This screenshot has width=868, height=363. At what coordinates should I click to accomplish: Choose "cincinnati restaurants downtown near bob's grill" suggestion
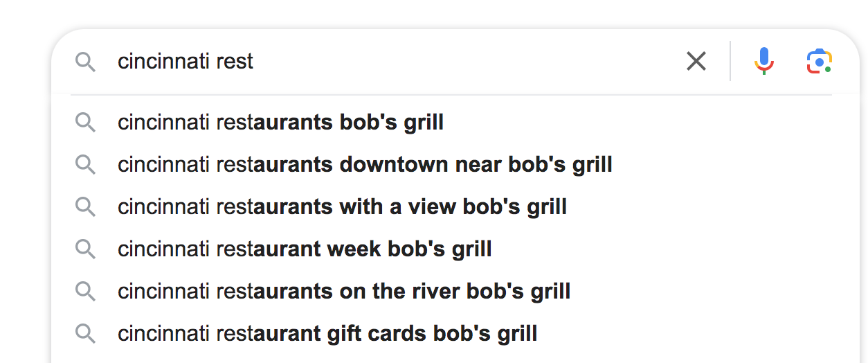(365, 165)
